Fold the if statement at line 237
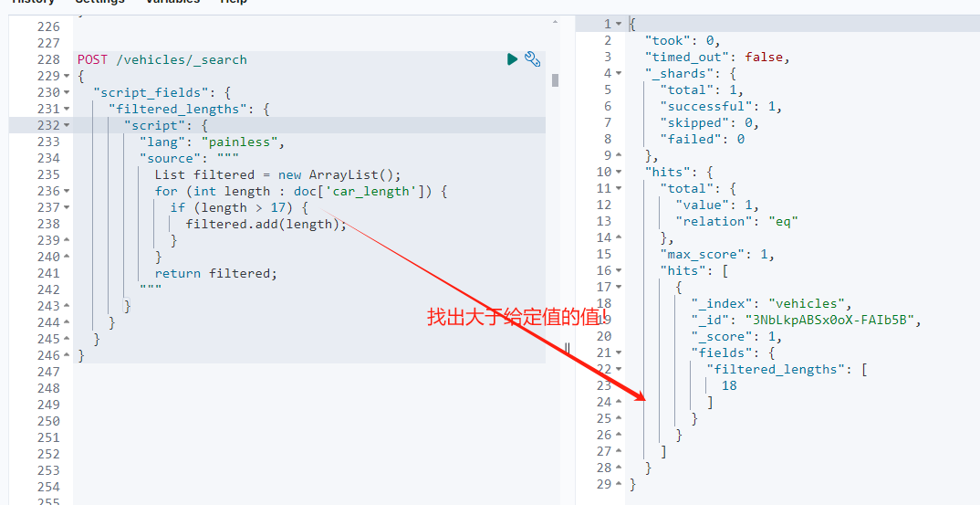980x505 pixels. (x=67, y=207)
